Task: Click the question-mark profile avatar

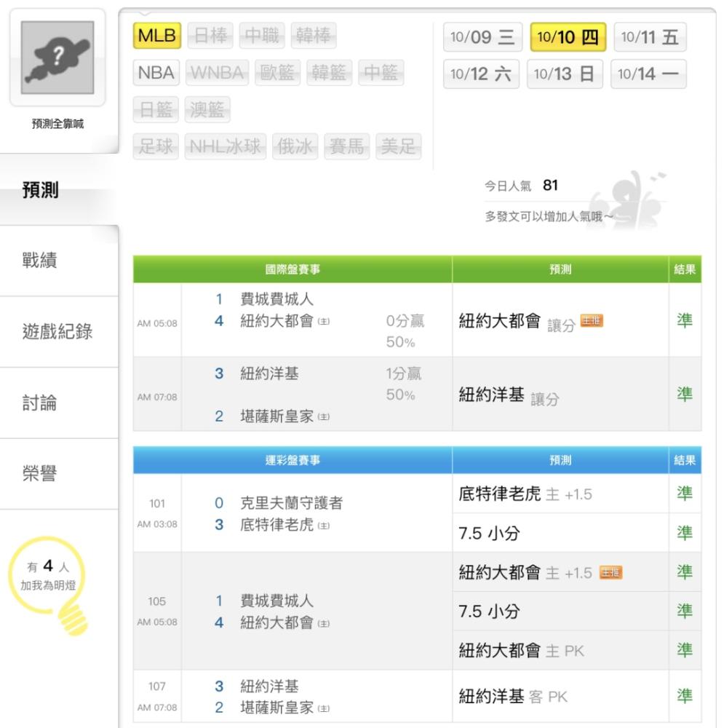Action: [x=57, y=57]
